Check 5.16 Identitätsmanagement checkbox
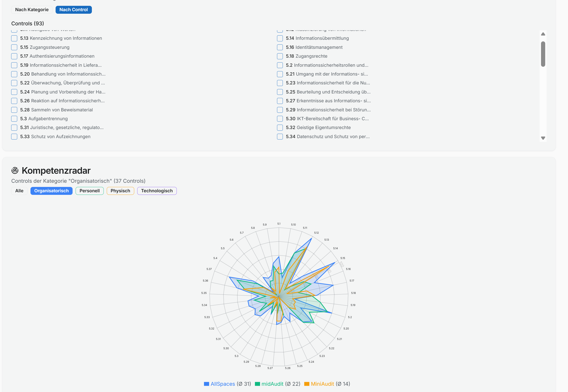The image size is (568, 392). pos(280,47)
